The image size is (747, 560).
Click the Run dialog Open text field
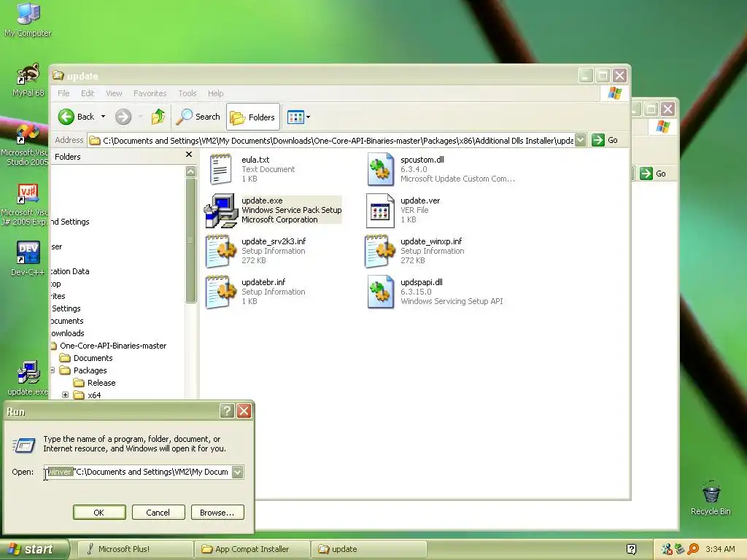tap(138, 472)
